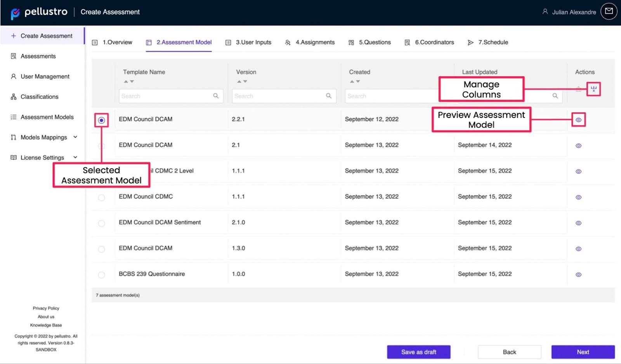Viewport: 621px width, 364px height.
Task: Click the Back button
Action: pyautogui.click(x=509, y=352)
